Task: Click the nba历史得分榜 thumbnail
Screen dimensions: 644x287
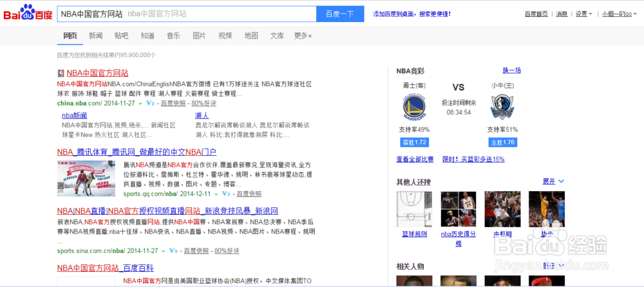Action: [459, 209]
